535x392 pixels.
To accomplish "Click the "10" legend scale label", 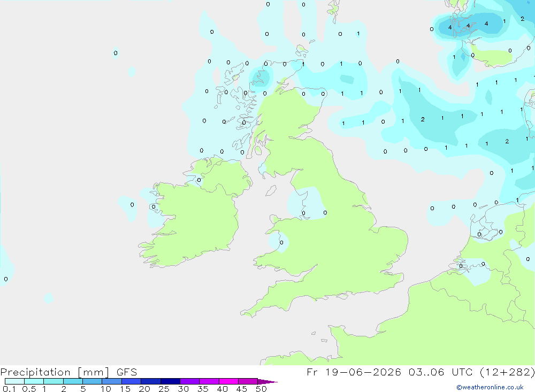I will pyautogui.click(x=106, y=389).
